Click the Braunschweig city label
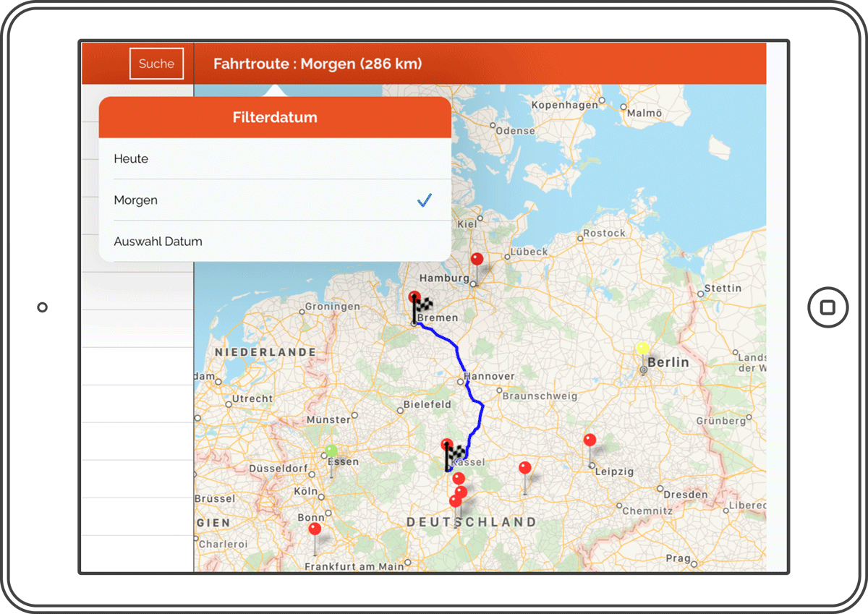This screenshot has height=614, width=868. point(540,396)
